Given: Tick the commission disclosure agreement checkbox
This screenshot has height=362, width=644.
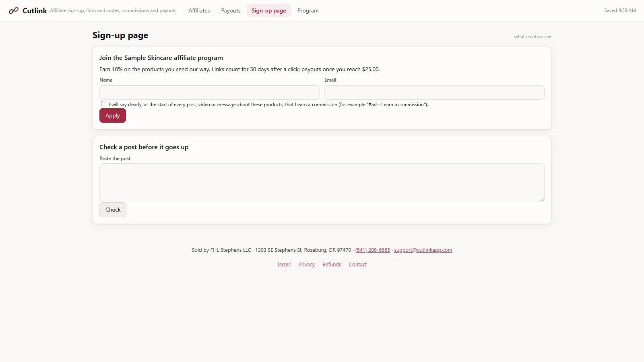Looking at the screenshot, I should tap(104, 104).
